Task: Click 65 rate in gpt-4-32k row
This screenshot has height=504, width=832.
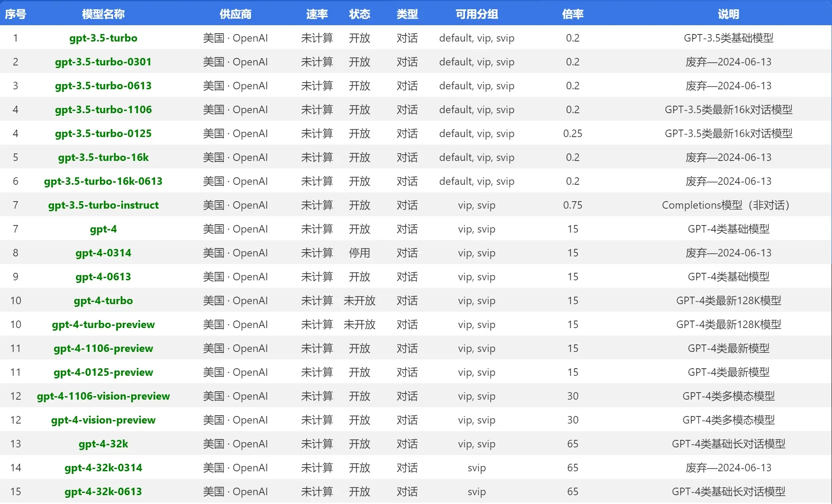Action: tap(572, 444)
